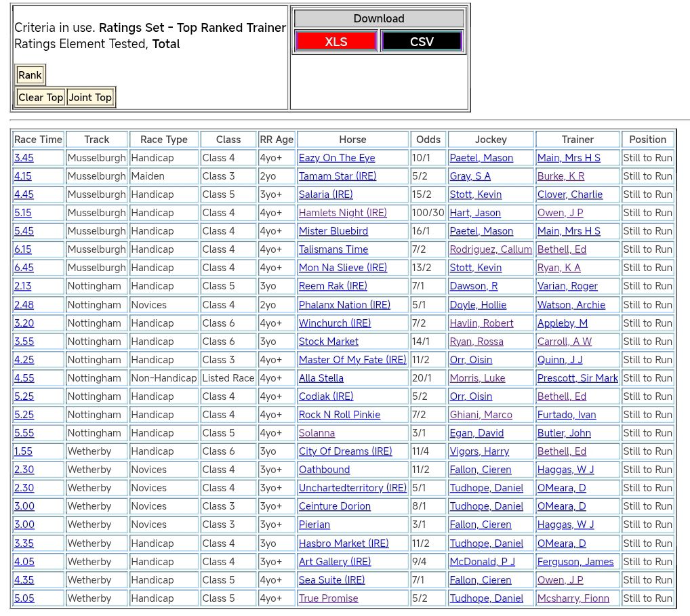Open horse Eazy On The Eye
The width and height of the screenshot is (690, 616).
pyautogui.click(x=337, y=158)
